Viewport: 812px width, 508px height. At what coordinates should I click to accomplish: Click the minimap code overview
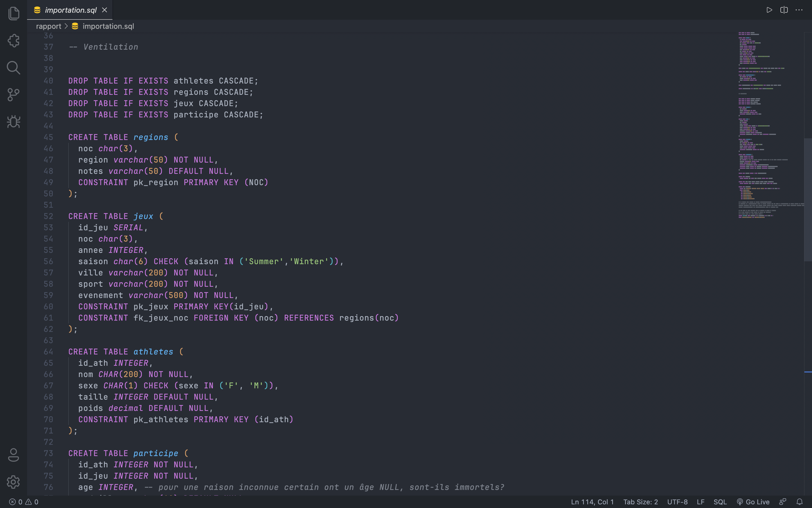(771, 126)
